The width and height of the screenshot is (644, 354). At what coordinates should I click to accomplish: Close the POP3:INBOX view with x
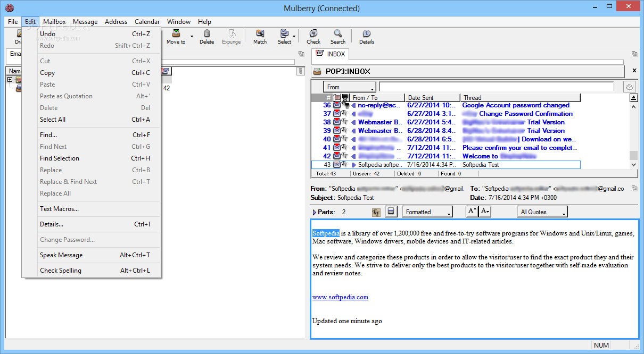tap(634, 71)
